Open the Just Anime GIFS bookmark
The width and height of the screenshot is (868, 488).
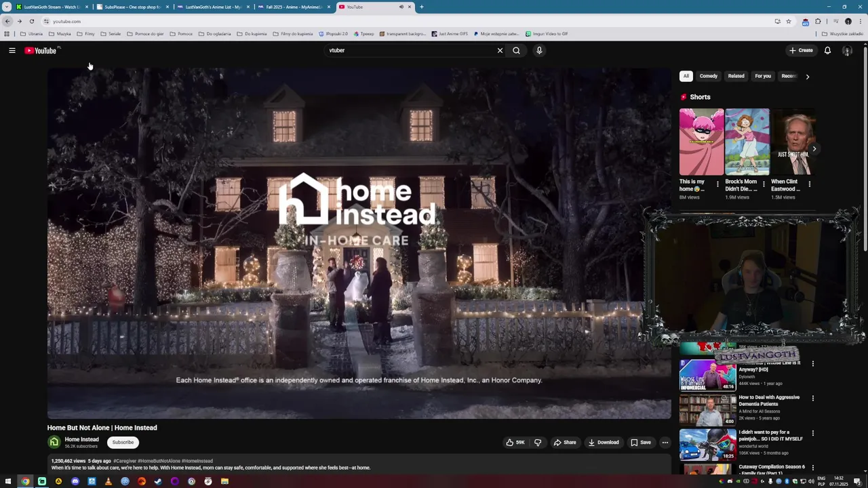pyautogui.click(x=450, y=33)
